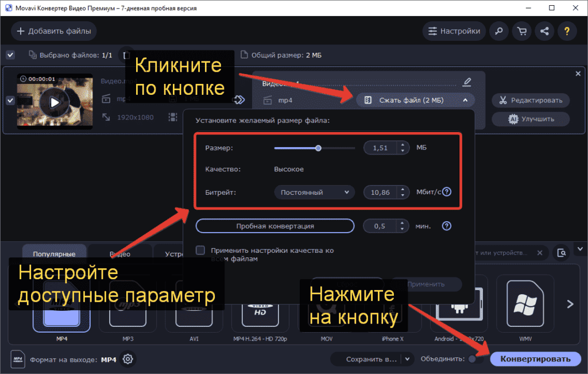Click the Улучшить AI button

[x=531, y=119]
